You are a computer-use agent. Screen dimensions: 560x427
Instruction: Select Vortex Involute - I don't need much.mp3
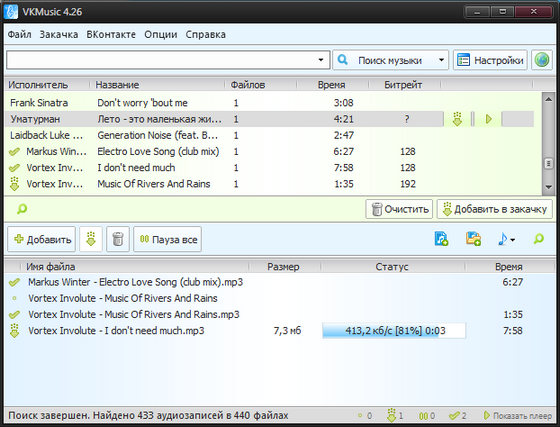(279, 331)
